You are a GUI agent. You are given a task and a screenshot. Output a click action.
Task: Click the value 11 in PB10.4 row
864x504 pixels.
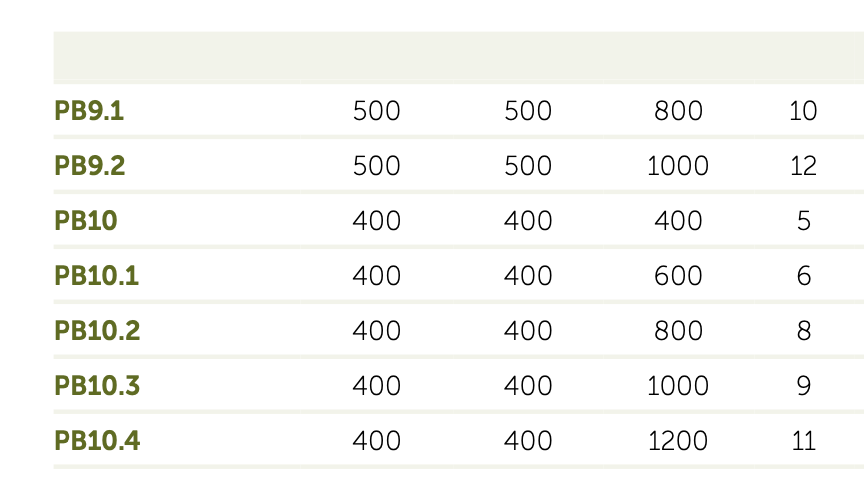[x=803, y=440]
